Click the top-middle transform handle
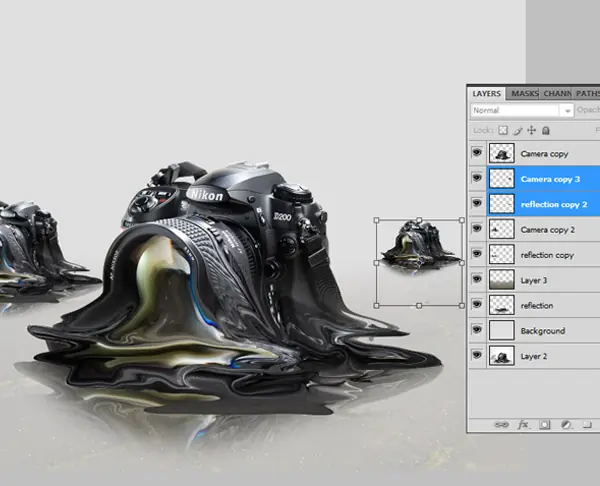The image size is (600, 486). [x=419, y=220]
